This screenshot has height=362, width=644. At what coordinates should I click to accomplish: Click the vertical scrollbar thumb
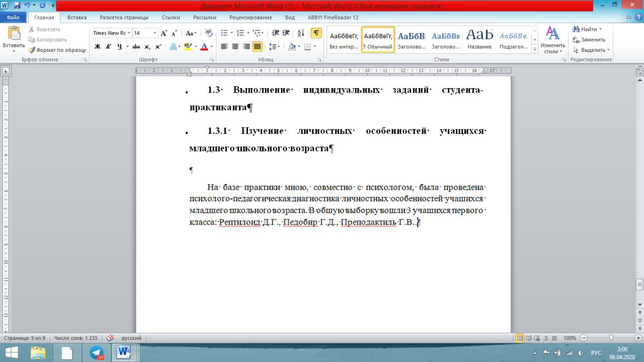pyautogui.click(x=639, y=284)
